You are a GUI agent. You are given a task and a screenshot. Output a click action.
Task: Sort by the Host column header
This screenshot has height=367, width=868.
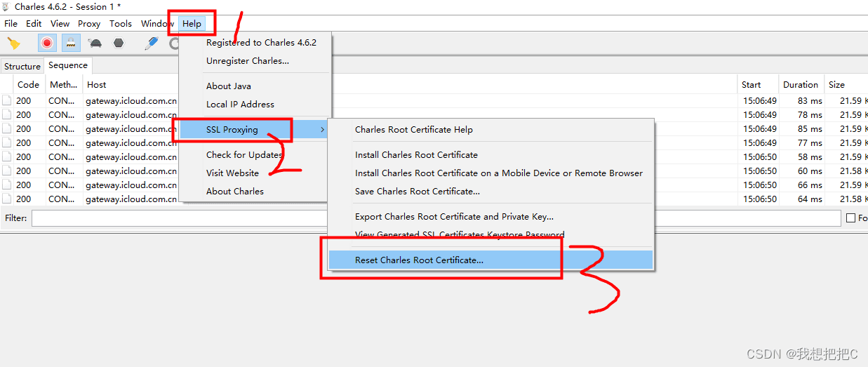97,84
